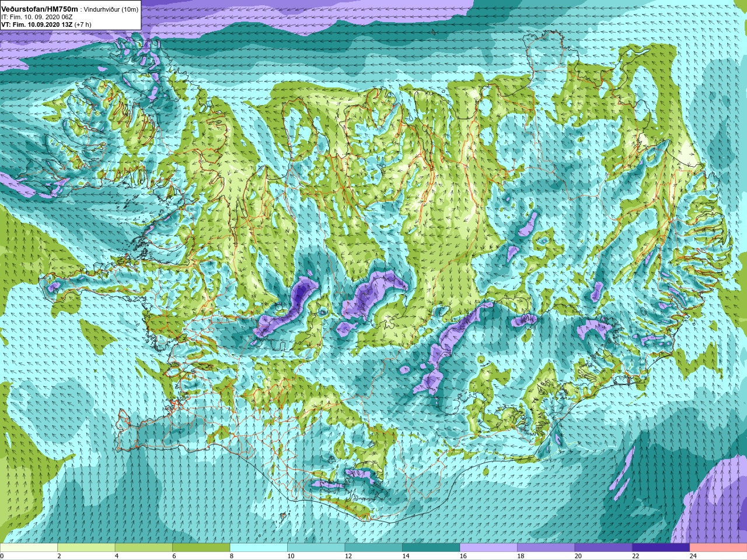747x560 pixels.
Task: Click the olive green 6–8 legend swatch
Action: point(201,548)
